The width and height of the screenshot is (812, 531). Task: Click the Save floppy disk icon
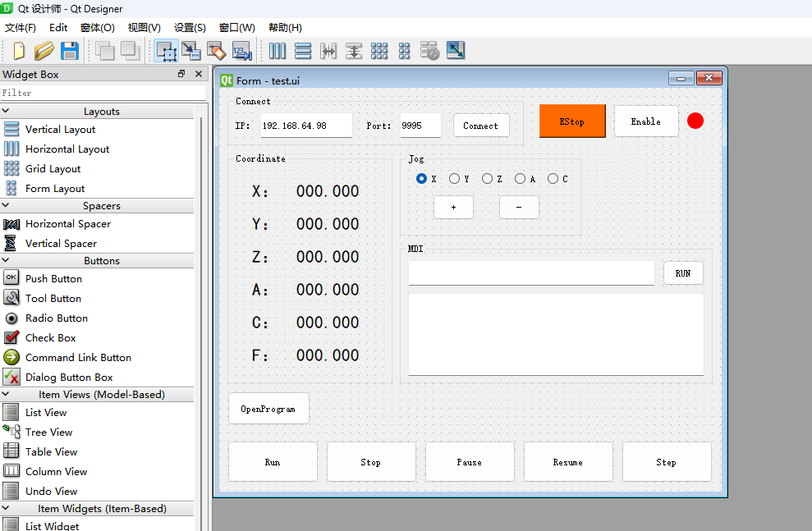pyautogui.click(x=70, y=51)
